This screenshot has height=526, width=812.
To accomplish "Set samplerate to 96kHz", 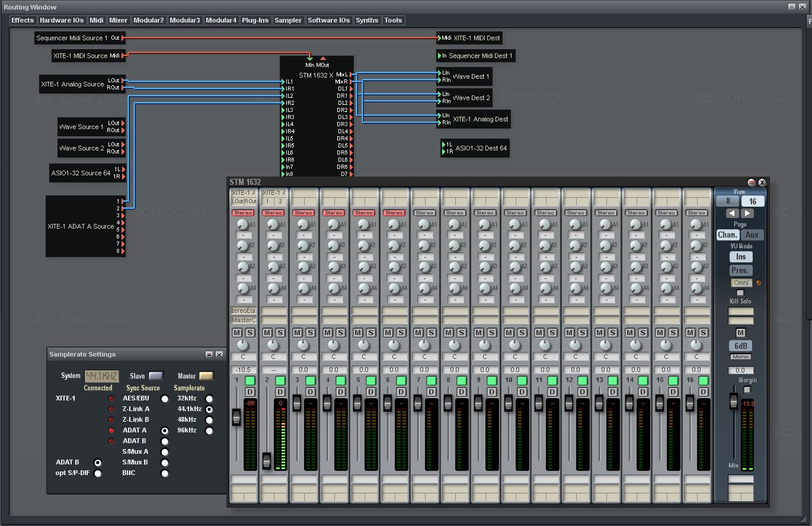I will pos(209,431).
